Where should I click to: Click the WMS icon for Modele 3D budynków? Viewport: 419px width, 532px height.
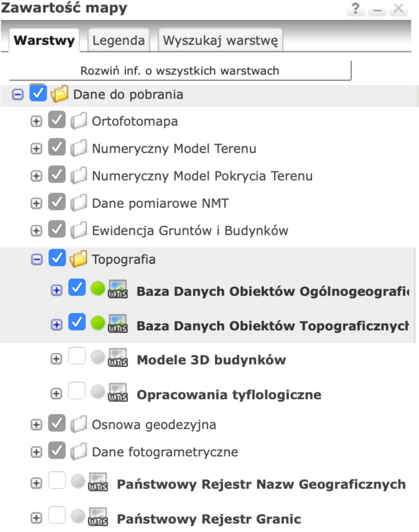click(118, 358)
